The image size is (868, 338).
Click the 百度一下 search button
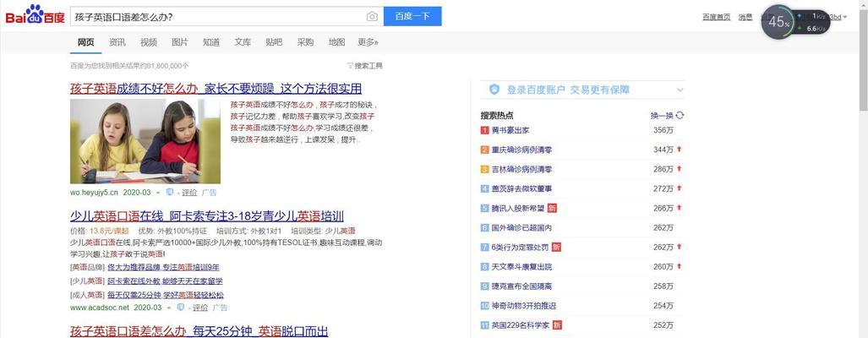click(x=412, y=17)
